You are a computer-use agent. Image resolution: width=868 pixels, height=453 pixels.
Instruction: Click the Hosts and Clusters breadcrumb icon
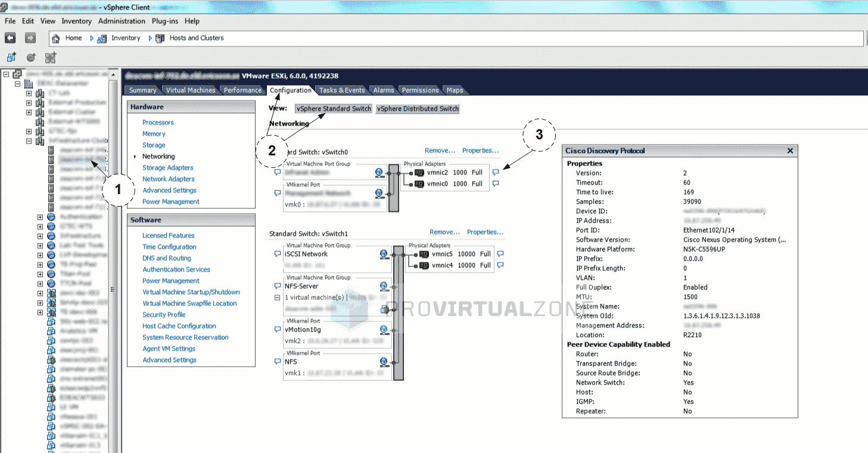coord(160,38)
